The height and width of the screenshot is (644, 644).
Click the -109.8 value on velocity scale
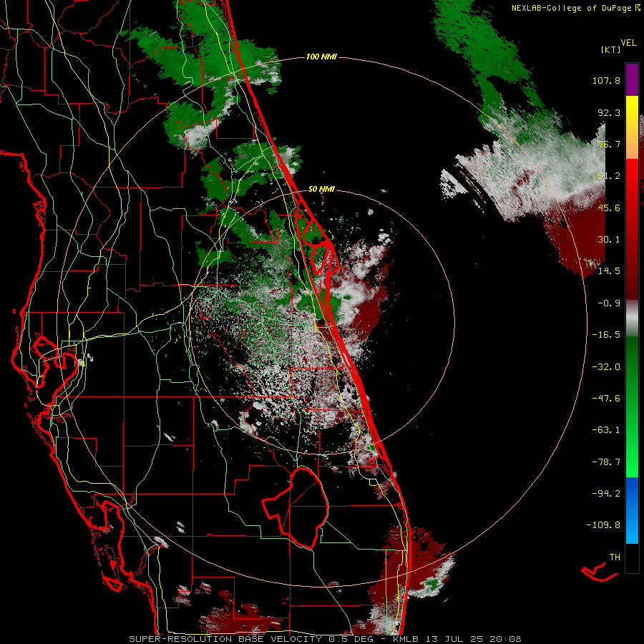point(603,525)
